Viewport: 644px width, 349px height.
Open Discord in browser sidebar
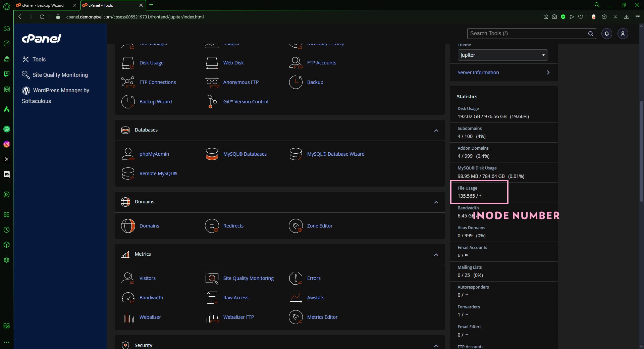coord(7,174)
